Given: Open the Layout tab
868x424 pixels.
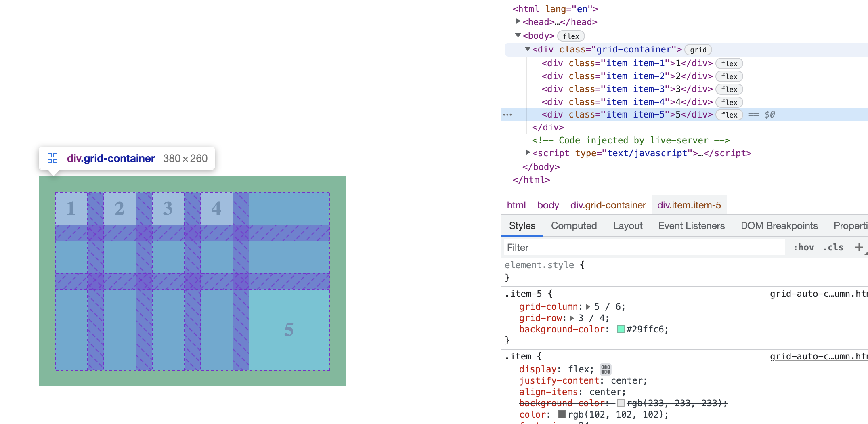Looking at the screenshot, I should [x=628, y=226].
